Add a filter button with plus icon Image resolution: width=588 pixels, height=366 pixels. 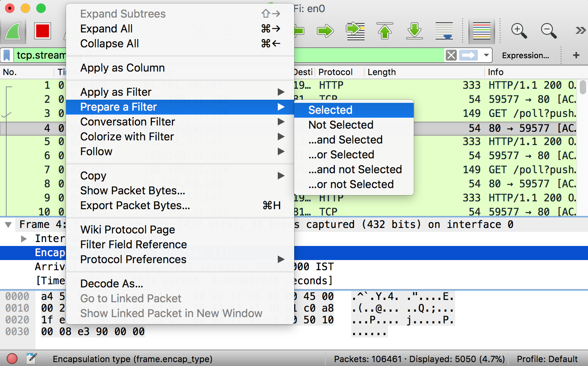(576, 56)
